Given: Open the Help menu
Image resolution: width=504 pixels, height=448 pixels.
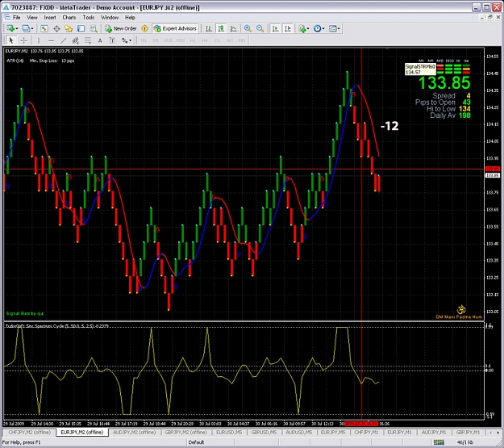Looking at the screenshot, I should [x=130, y=18].
